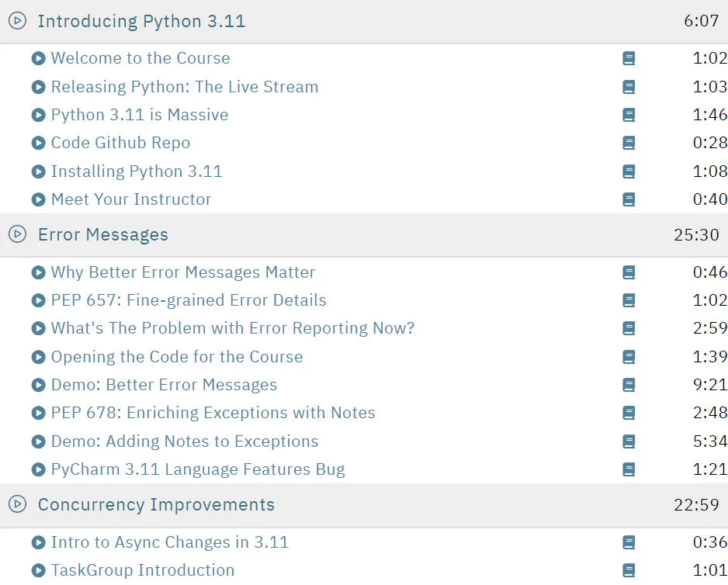Screen dimensions: 728x585
Task: Open lecture PEP 657: Fine-grained Error Details
Action: [189, 300]
